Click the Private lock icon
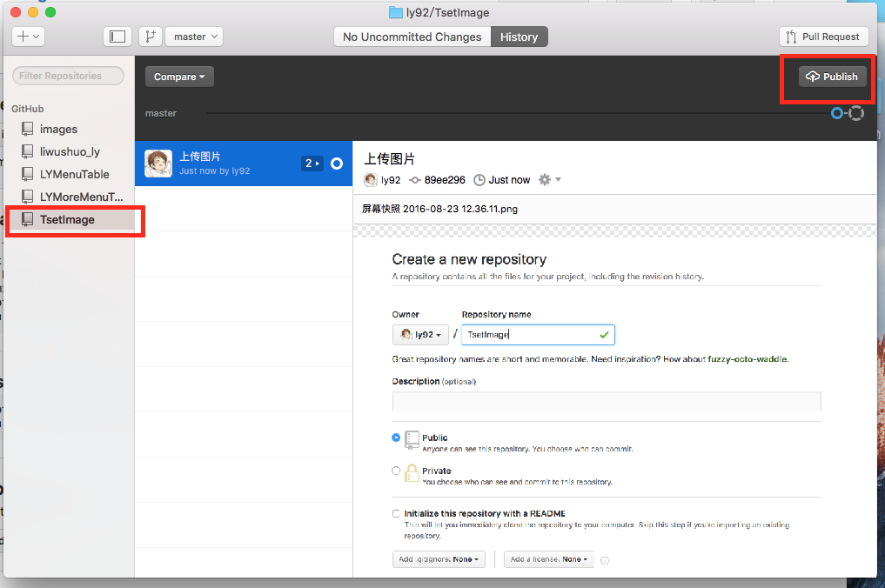 [x=412, y=473]
